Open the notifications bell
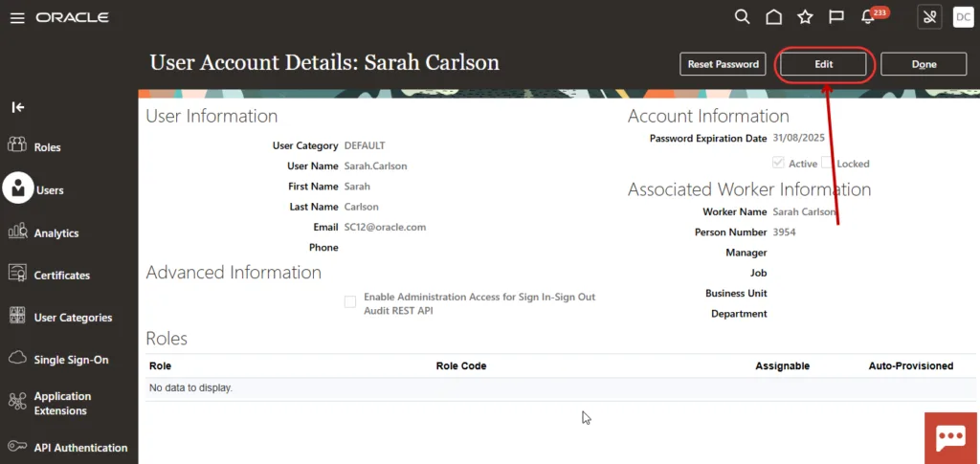980x464 pixels. 869,17
